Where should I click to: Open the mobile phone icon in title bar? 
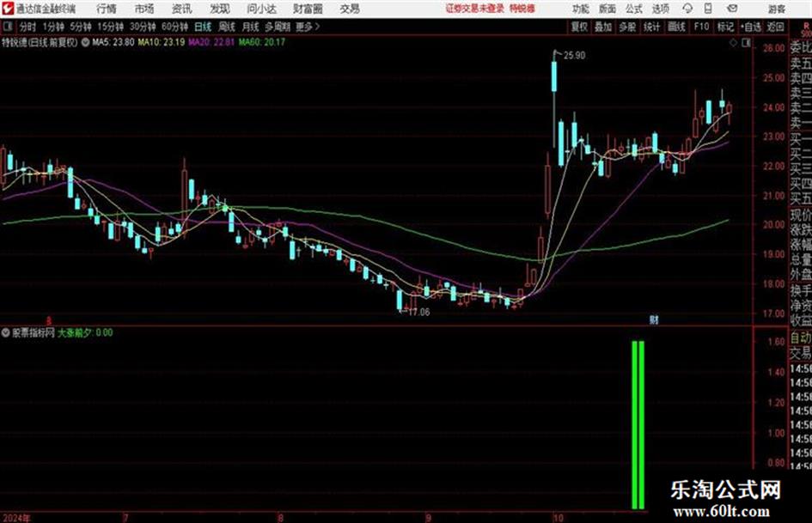tap(708, 9)
